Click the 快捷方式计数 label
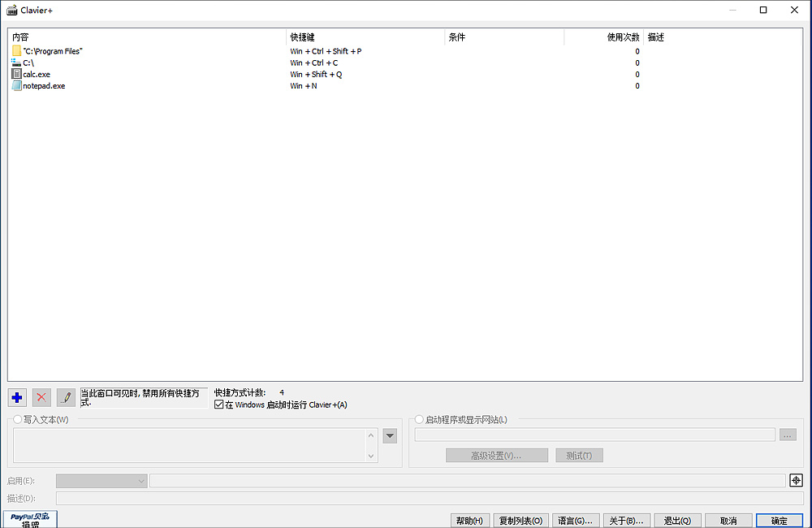Screen dimensions: 812x528 pyautogui.click(x=240, y=393)
